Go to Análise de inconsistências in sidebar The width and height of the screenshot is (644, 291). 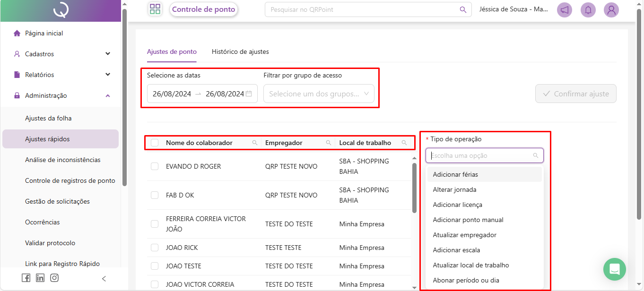pyautogui.click(x=62, y=160)
